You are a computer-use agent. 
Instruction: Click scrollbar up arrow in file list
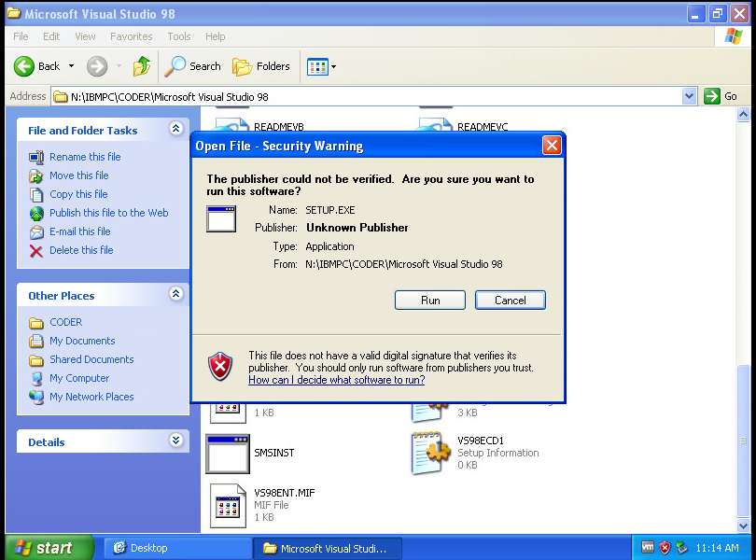(744, 114)
